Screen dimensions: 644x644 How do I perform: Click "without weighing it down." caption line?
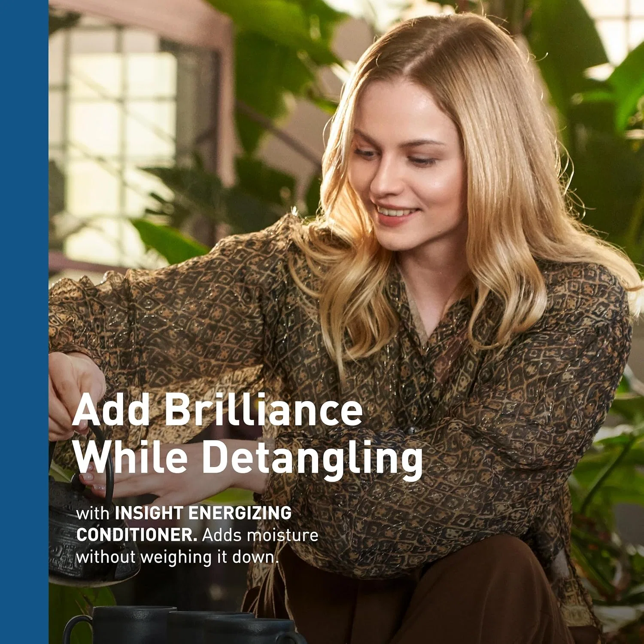tap(177, 557)
